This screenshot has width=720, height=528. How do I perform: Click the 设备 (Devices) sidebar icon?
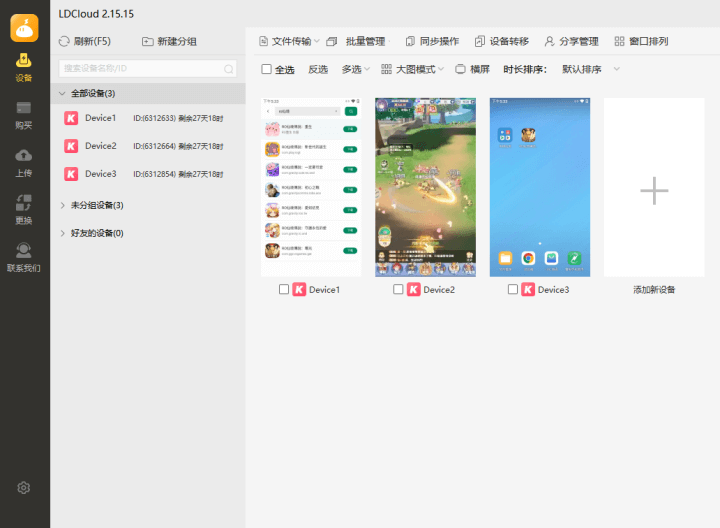[24, 60]
